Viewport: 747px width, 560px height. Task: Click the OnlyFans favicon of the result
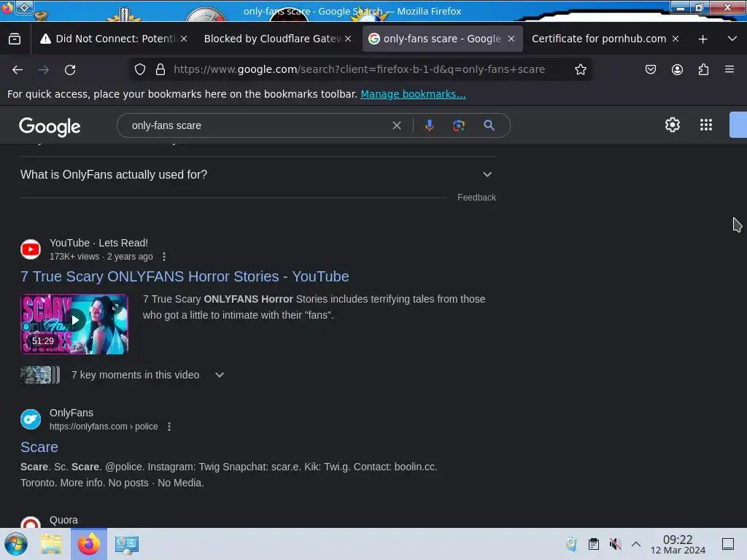[31, 419]
